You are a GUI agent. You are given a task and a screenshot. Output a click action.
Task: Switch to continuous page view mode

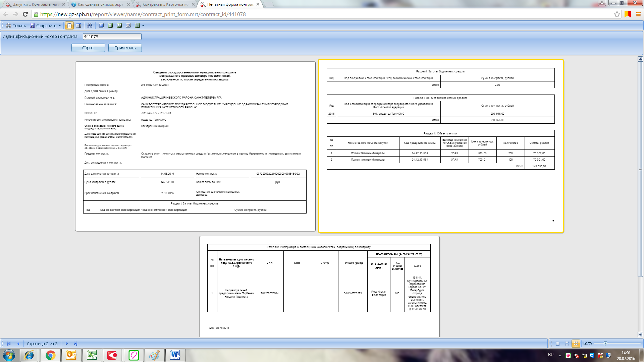coord(567,344)
